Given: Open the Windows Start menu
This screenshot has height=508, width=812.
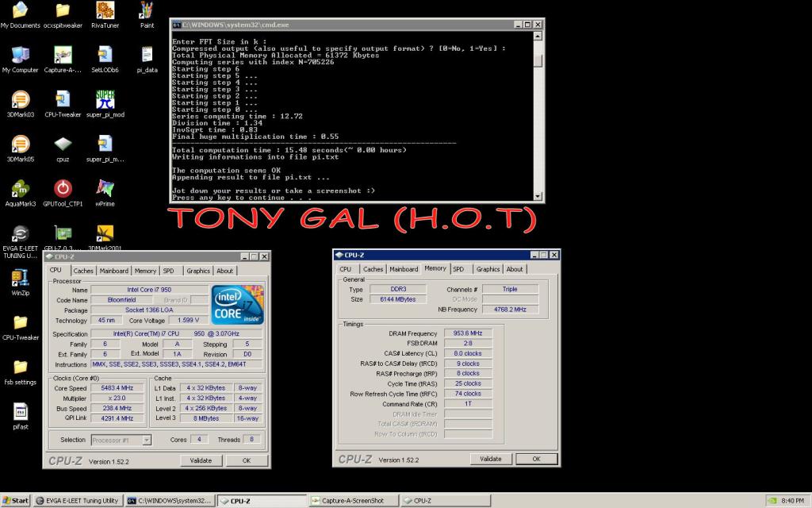Looking at the screenshot, I should [16, 501].
